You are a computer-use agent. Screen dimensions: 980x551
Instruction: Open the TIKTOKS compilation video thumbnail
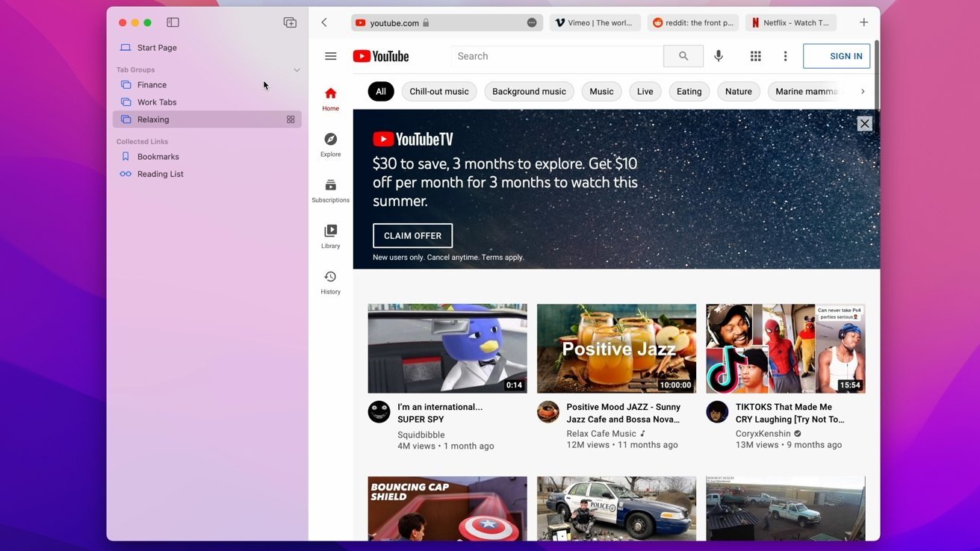[x=786, y=349]
